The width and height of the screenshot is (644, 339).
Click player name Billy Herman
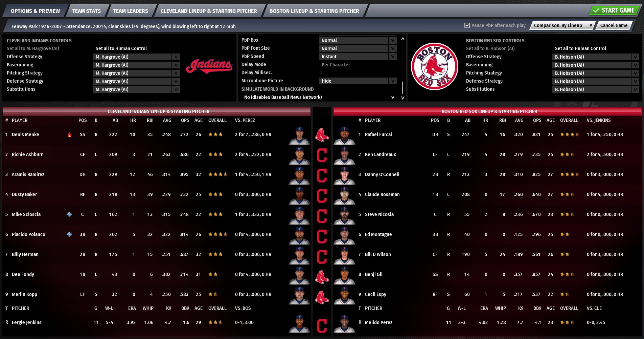(x=25, y=254)
